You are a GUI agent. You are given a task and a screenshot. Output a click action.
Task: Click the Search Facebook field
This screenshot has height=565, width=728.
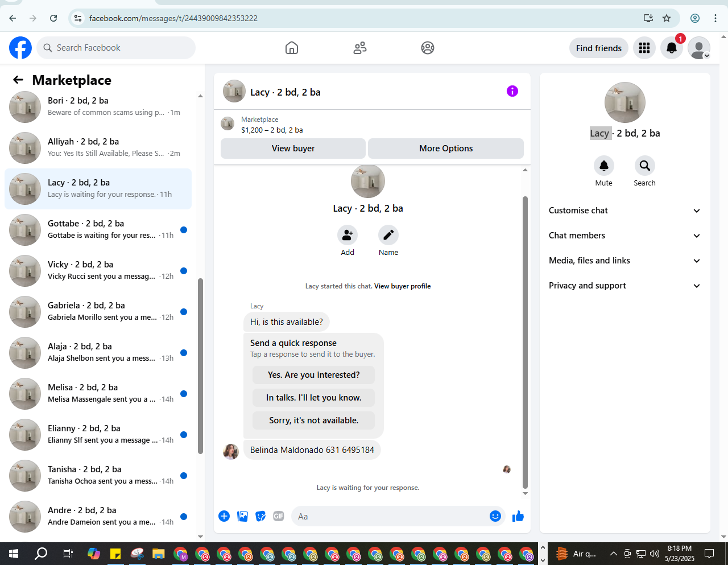click(x=116, y=48)
